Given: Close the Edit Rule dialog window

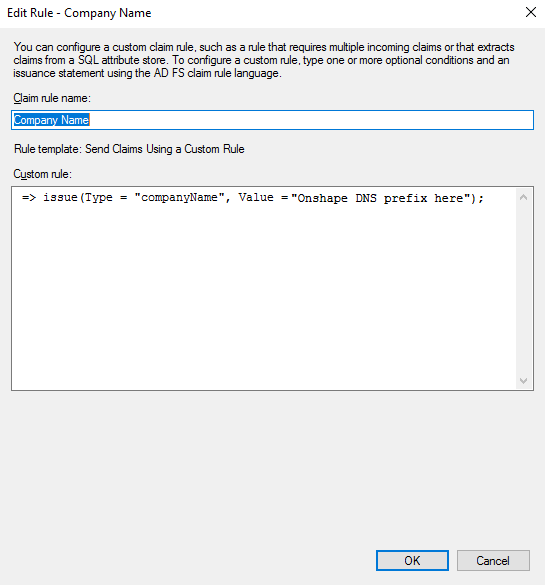Looking at the screenshot, I should click(530, 12).
